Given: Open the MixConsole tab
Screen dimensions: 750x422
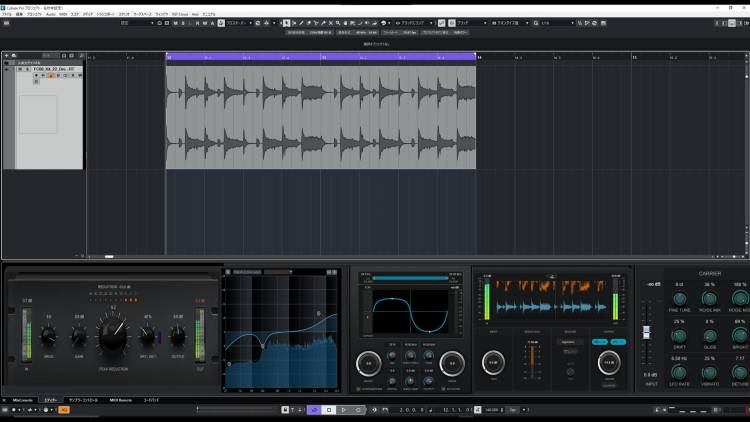Looking at the screenshot, I should click(x=22, y=400).
